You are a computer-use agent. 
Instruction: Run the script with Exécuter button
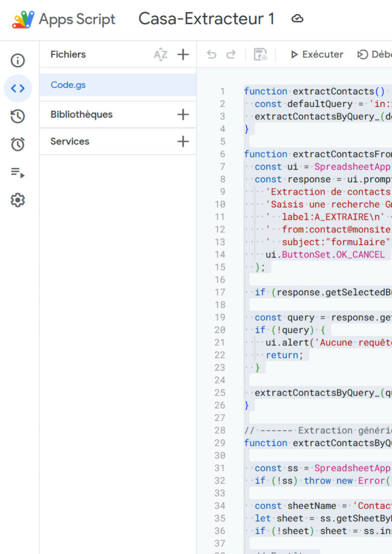coord(317,54)
